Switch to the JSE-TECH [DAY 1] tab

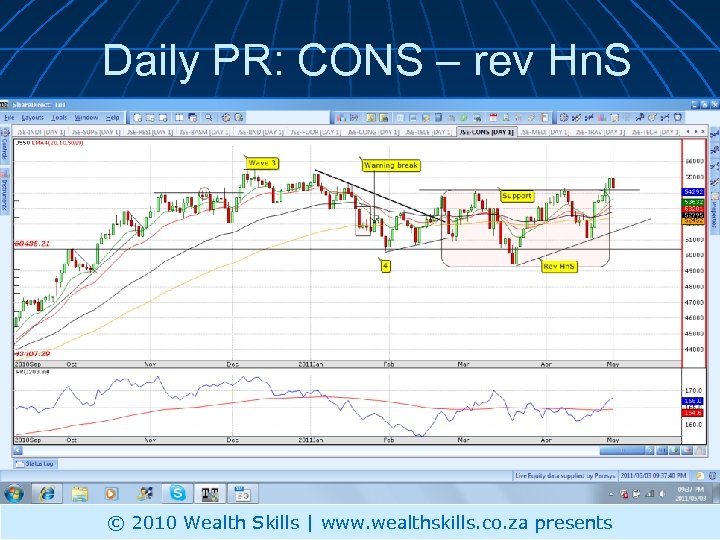[x=655, y=132]
